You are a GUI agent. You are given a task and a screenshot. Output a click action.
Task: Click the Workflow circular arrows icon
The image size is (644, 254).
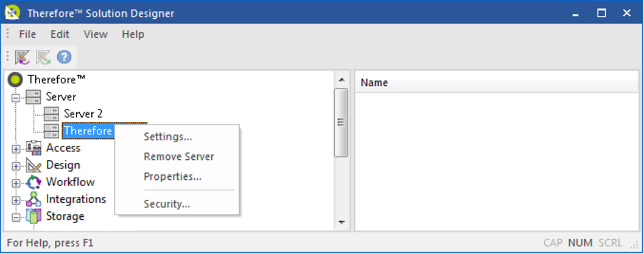tap(33, 182)
